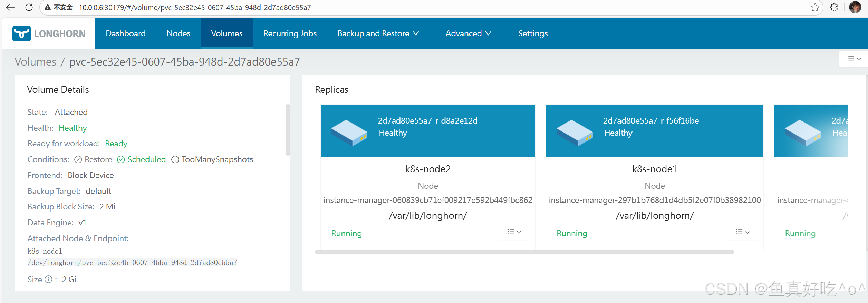Viewport: 868px width, 303px height.
Task: Click the TooManySnapshots warning icon
Action: coord(175,159)
